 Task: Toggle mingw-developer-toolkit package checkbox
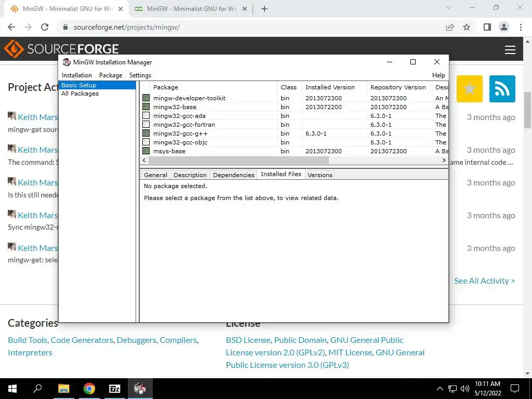(x=146, y=98)
